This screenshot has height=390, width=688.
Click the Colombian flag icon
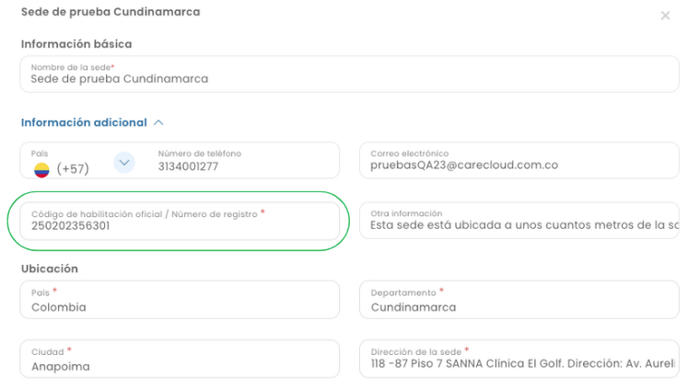(42, 170)
